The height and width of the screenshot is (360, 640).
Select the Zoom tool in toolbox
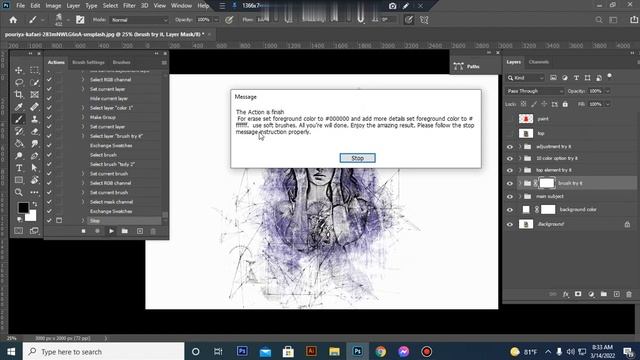click(19, 192)
